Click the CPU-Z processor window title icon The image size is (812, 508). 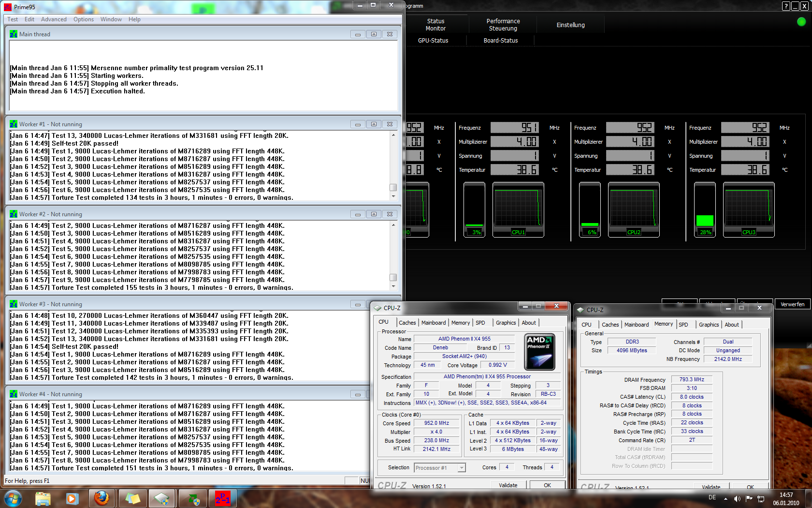click(377, 308)
